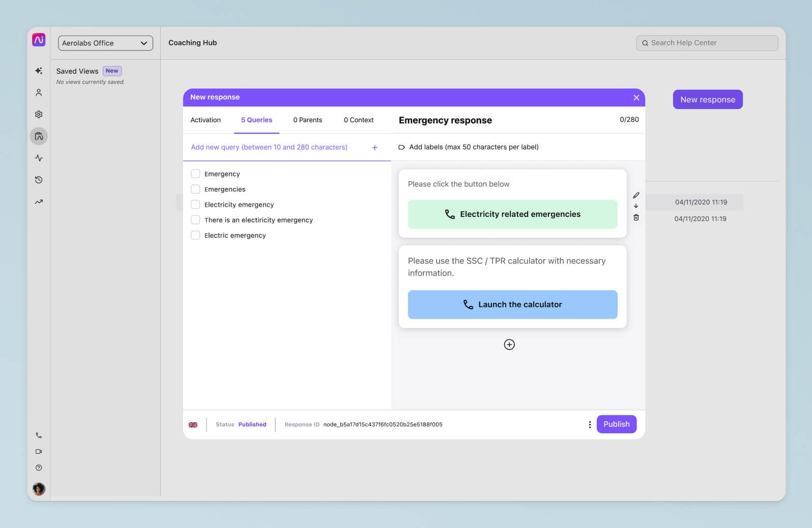Image resolution: width=812 pixels, height=528 pixels.
Task: Switch to the 0 Context tab
Action: [x=359, y=120]
